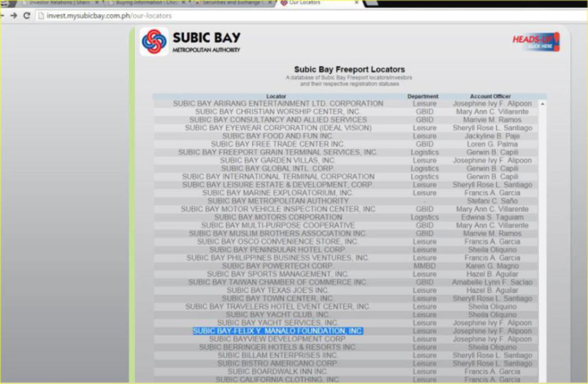
Task: Click the Subic Bay Metropolitan Authority logo
Action: [x=191, y=42]
